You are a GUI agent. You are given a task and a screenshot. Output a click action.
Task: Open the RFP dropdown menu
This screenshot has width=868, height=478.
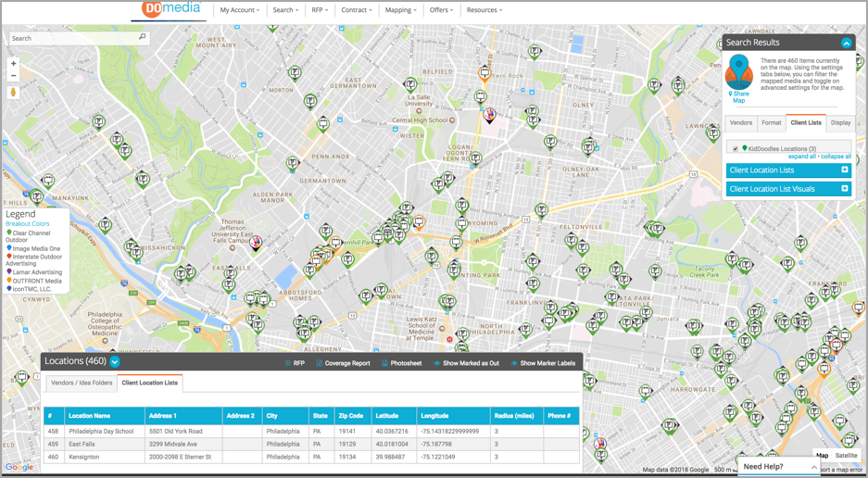[320, 10]
